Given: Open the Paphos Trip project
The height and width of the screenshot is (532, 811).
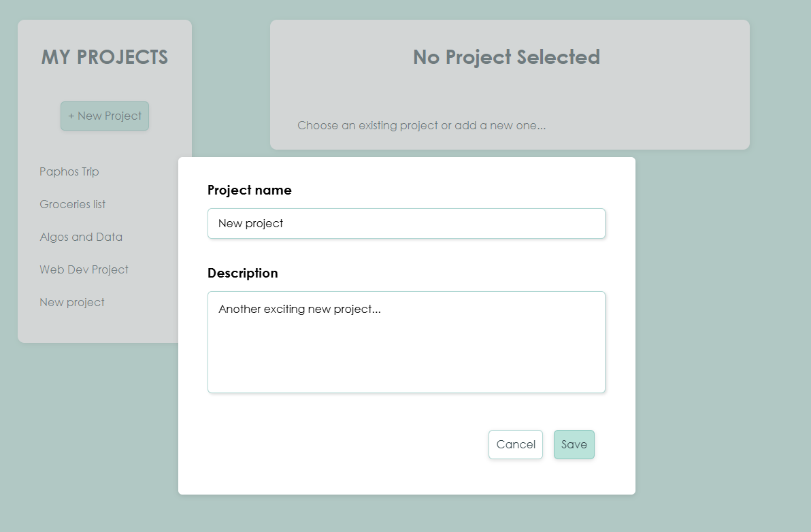Looking at the screenshot, I should pos(69,171).
